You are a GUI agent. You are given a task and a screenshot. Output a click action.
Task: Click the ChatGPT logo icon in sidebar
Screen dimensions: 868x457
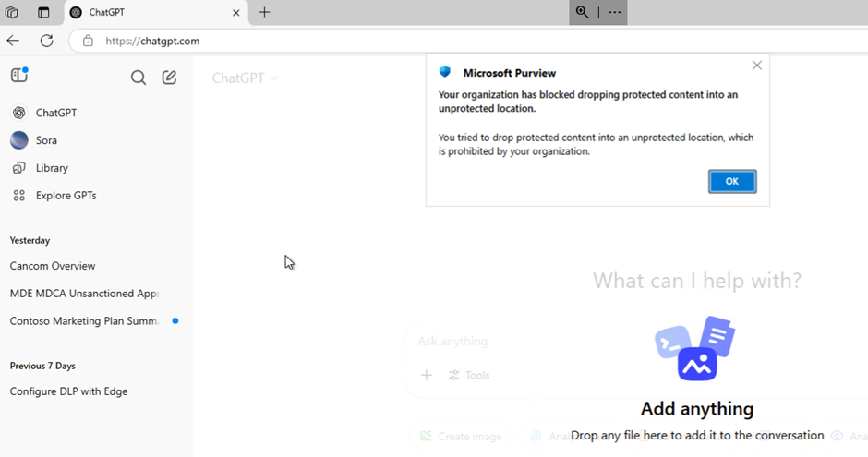pyautogui.click(x=18, y=113)
